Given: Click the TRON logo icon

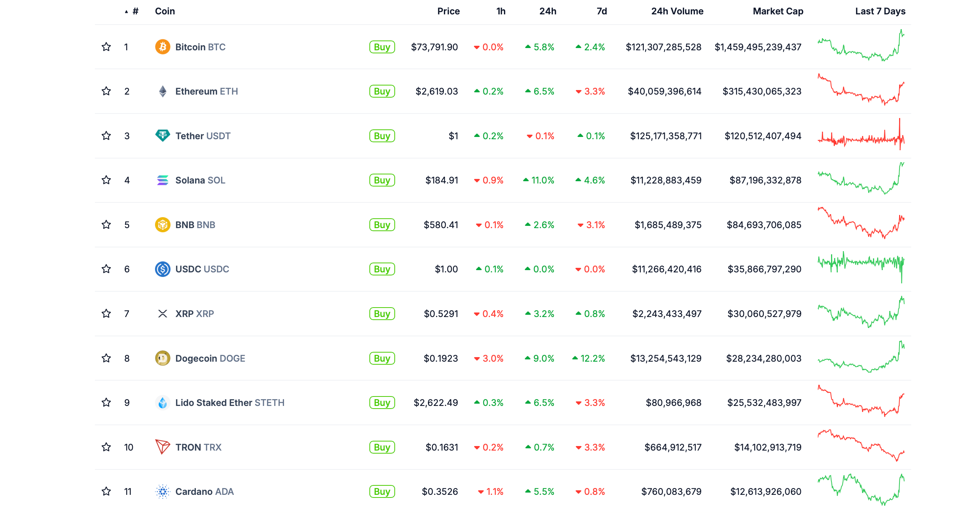Looking at the screenshot, I should (x=163, y=447).
